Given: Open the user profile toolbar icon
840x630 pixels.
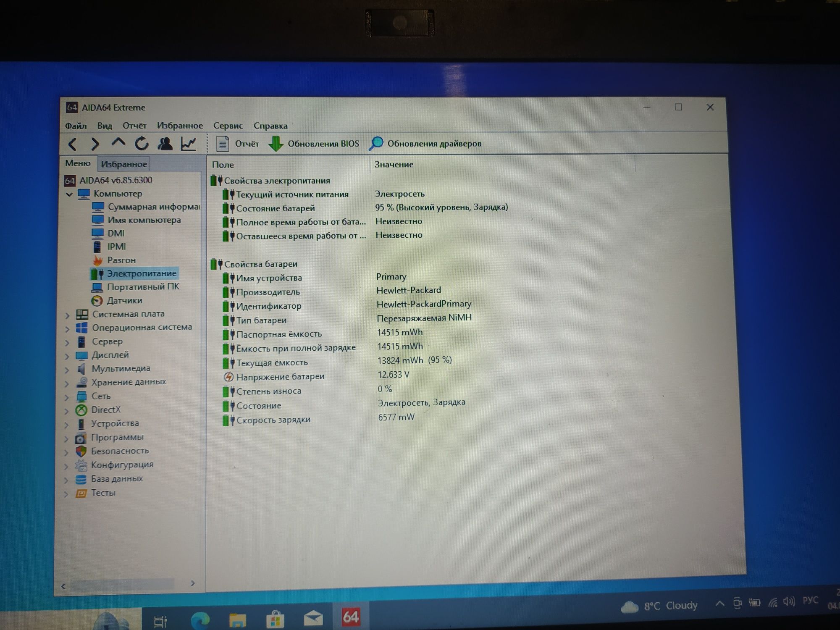Looking at the screenshot, I should (165, 144).
